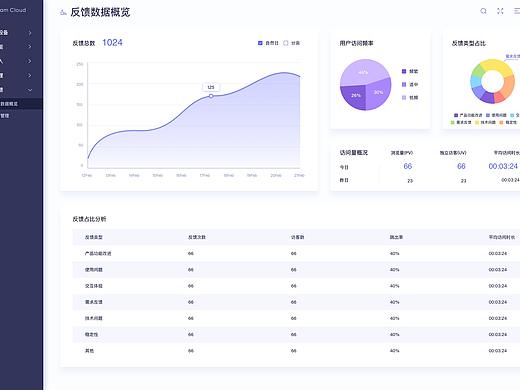520x390 pixels.
Task: Toggle the medium purple pie legend swatch
Action: pos(404,84)
